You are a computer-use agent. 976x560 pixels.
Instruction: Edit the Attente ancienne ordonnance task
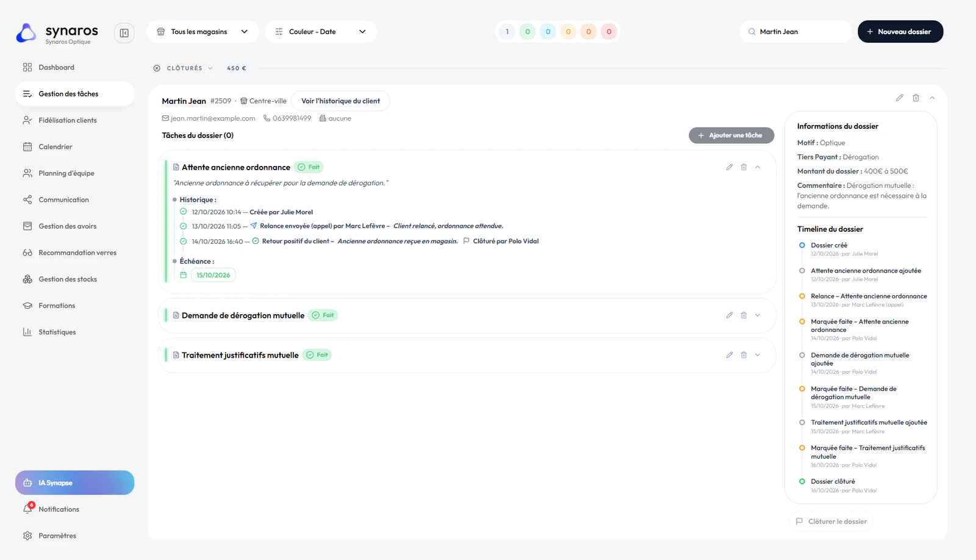tap(730, 167)
